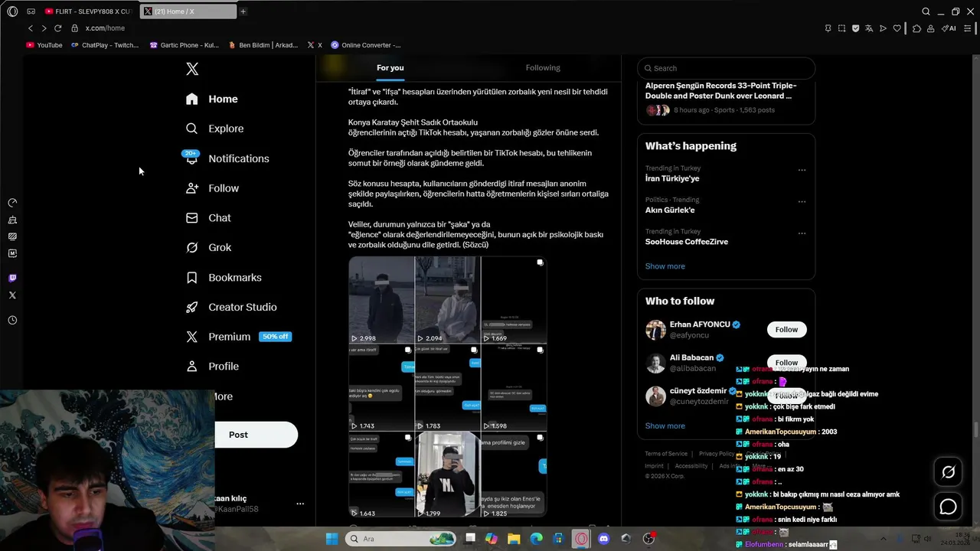The width and height of the screenshot is (980, 551).
Task: Select the (21) Home / X browser tab
Action: coord(188,11)
